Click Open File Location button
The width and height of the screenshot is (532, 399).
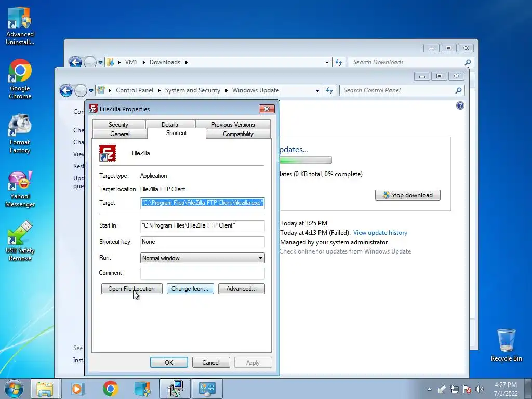[x=131, y=289]
